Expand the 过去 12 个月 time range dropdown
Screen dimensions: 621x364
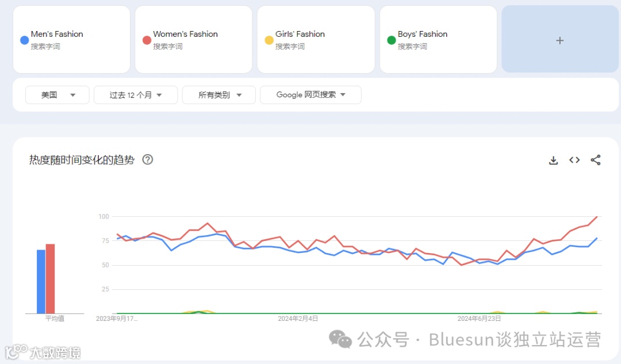136,95
